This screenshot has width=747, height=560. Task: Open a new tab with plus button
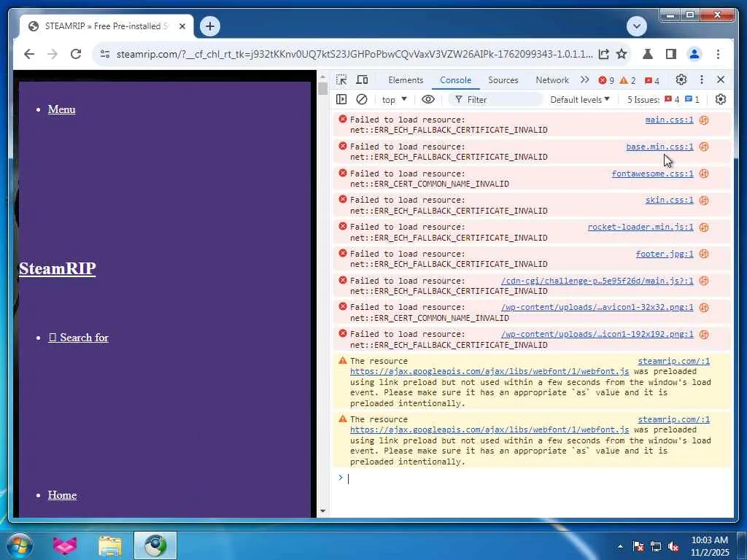[209, 26]
